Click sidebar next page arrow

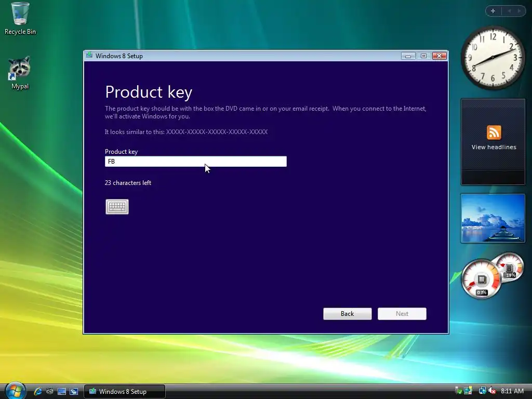point(519,11)
